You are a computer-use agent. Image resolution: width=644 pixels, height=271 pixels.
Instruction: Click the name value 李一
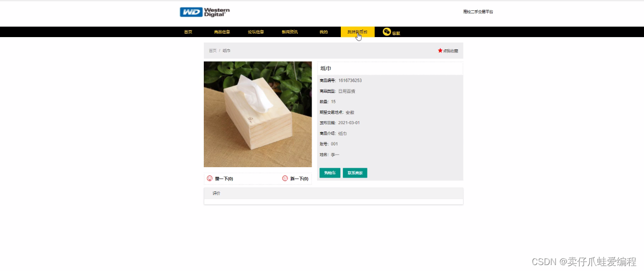tap(335, 155)
